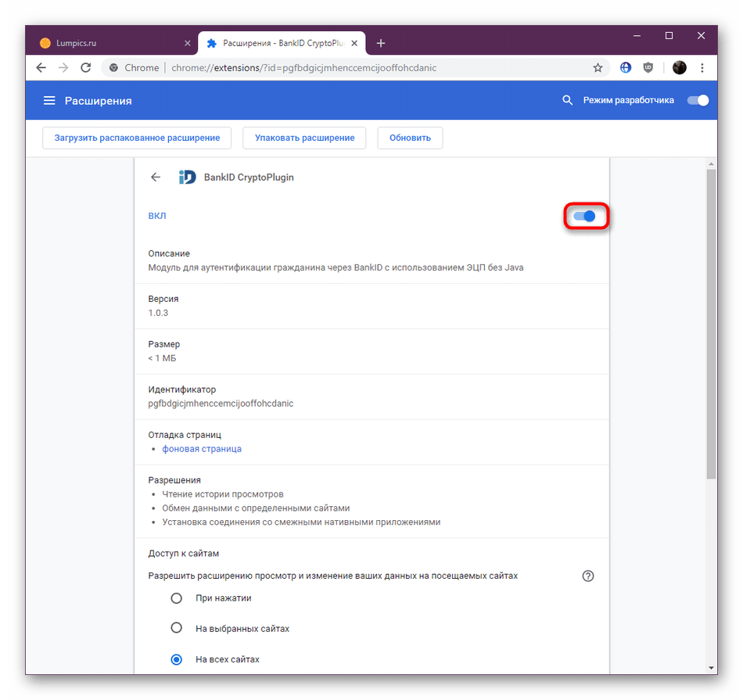
Task: Open the hamburger main menu in Extensions
Action: pos(49,101)
